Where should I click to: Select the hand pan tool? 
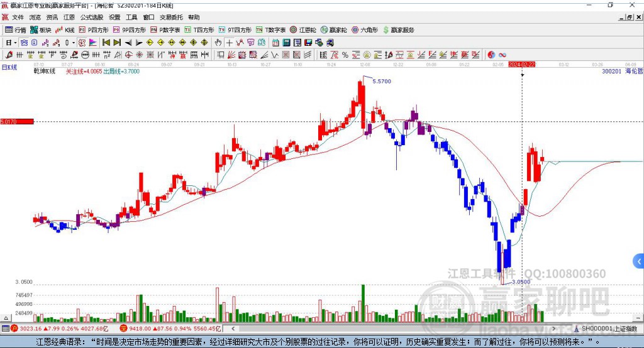pos(218,43)
